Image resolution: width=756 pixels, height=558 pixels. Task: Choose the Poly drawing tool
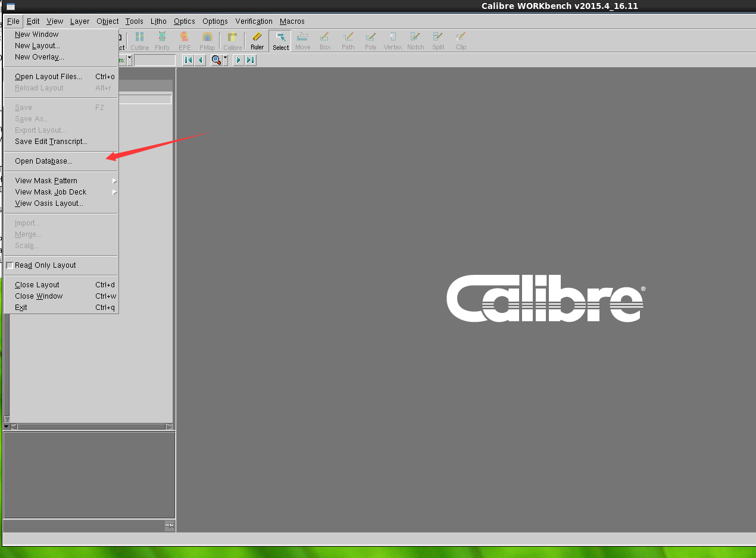pyautogui.click(x=371, y=41)
